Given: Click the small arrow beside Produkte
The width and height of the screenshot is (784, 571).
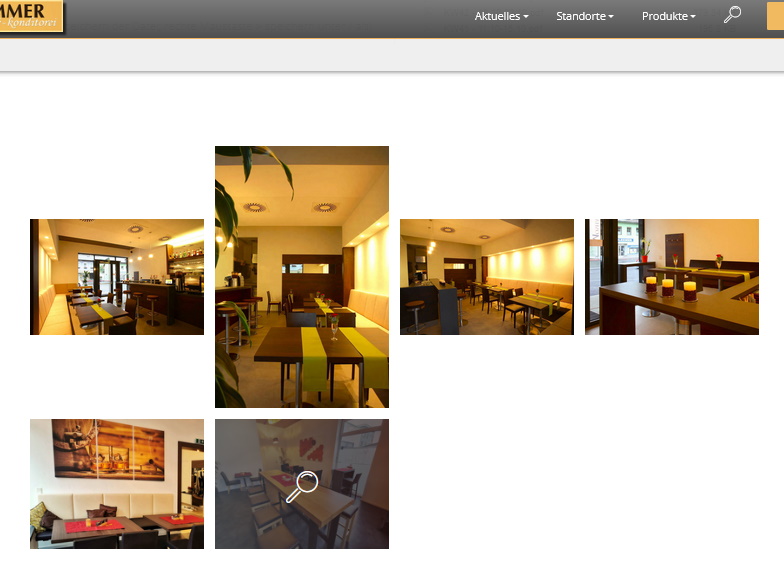Looking at the screenshot, I should pos(693,17).
